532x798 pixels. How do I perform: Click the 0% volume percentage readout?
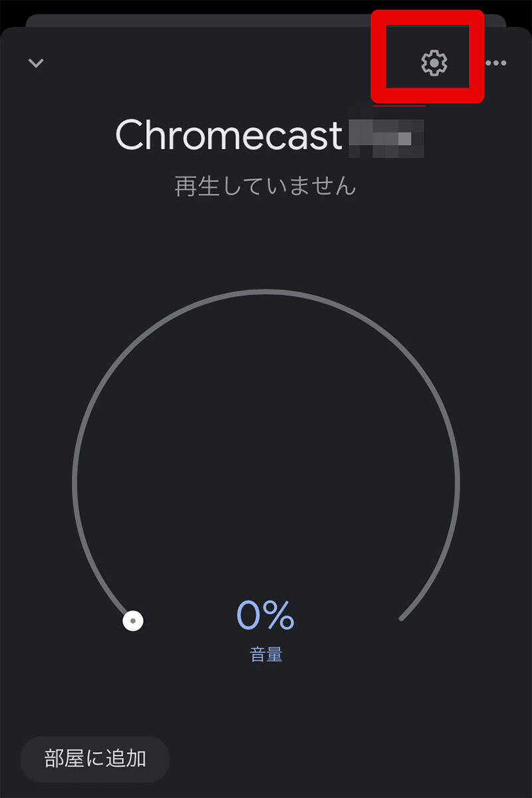[x=265, y=615]
